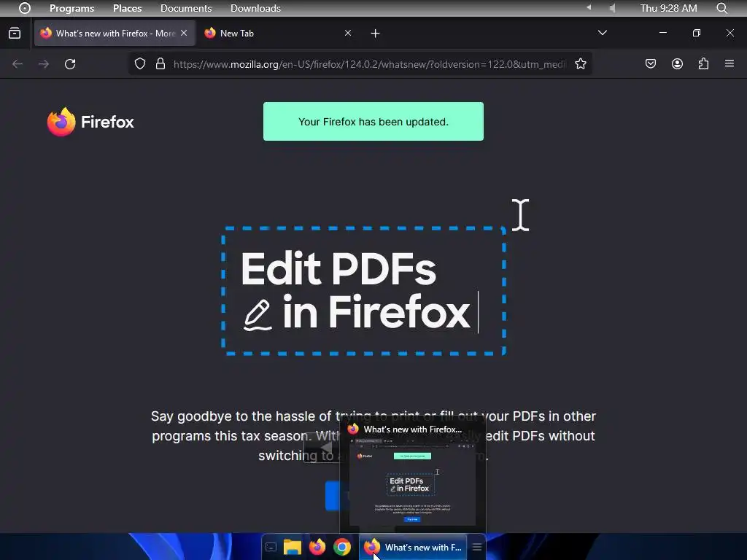Close the New Tab tab
Screen dimensions: 747x560
(x=348, y=33)
